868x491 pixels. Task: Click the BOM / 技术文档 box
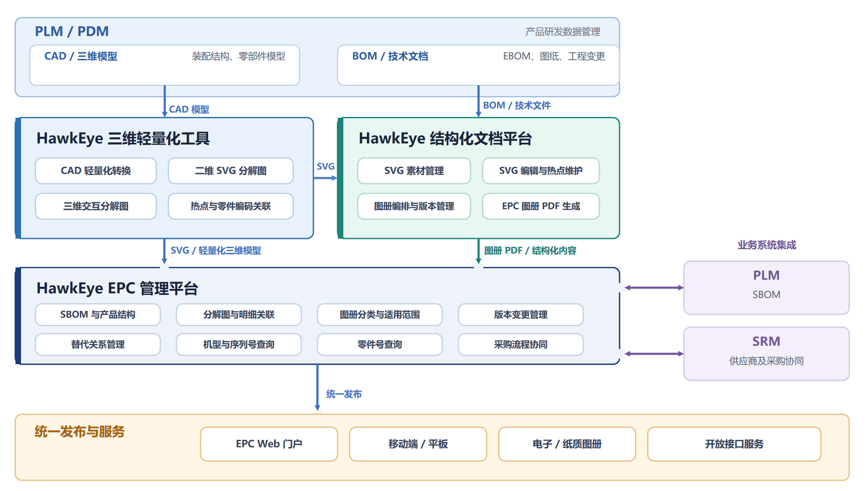pyautogui.click(x=478, y=65)
